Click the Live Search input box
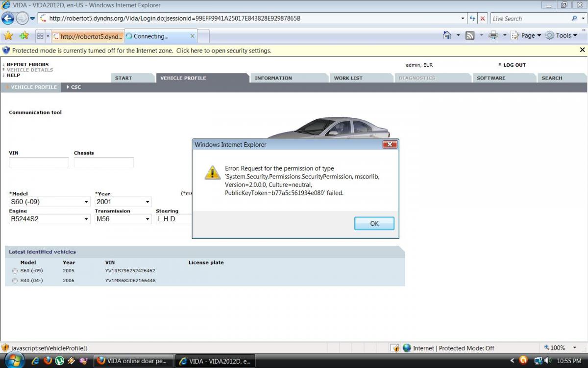This screenshot has width=588, height=368. (530, 19)
